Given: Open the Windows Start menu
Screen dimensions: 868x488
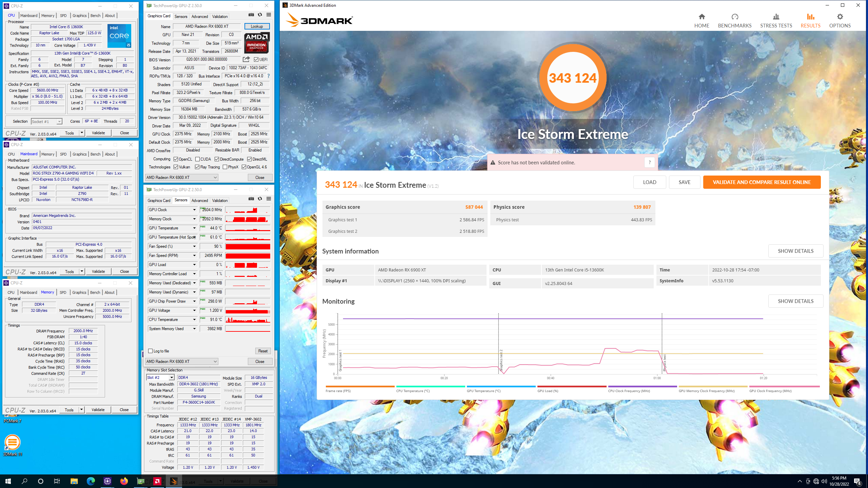Looking at the screenshot, I should pyautogui.click(x=8, y=481).
